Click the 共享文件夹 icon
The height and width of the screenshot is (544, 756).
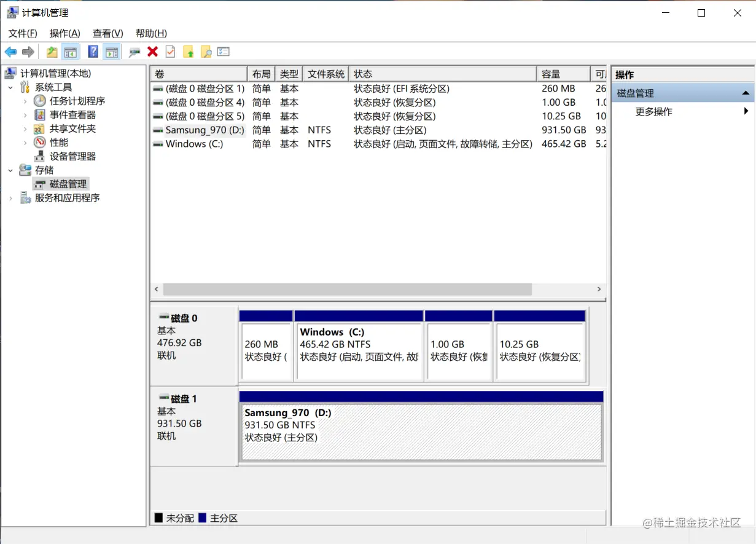coord(40,129)
